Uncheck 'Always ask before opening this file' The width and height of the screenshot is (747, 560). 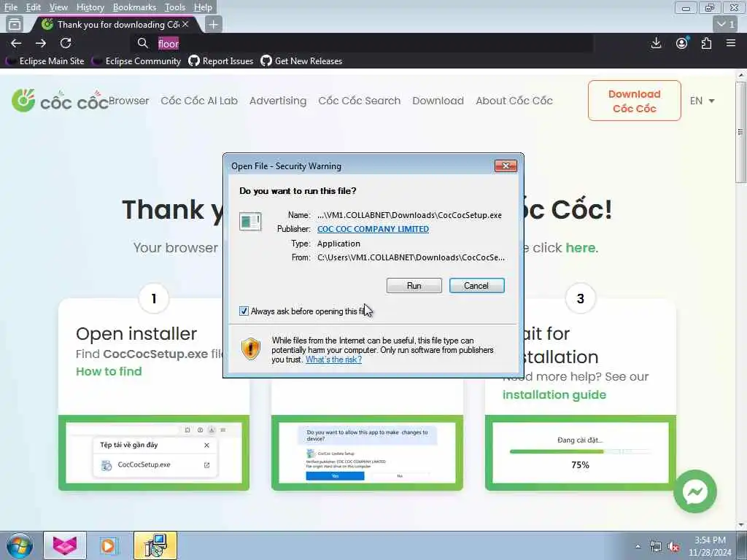(244, 311)
